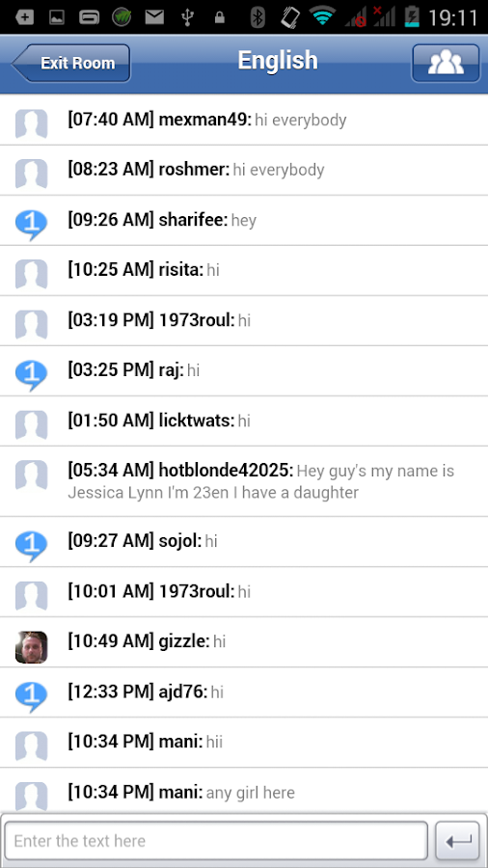Screen dimensions: 488x868
Task: Tap the username licktwats
Action: coord(197,420)
